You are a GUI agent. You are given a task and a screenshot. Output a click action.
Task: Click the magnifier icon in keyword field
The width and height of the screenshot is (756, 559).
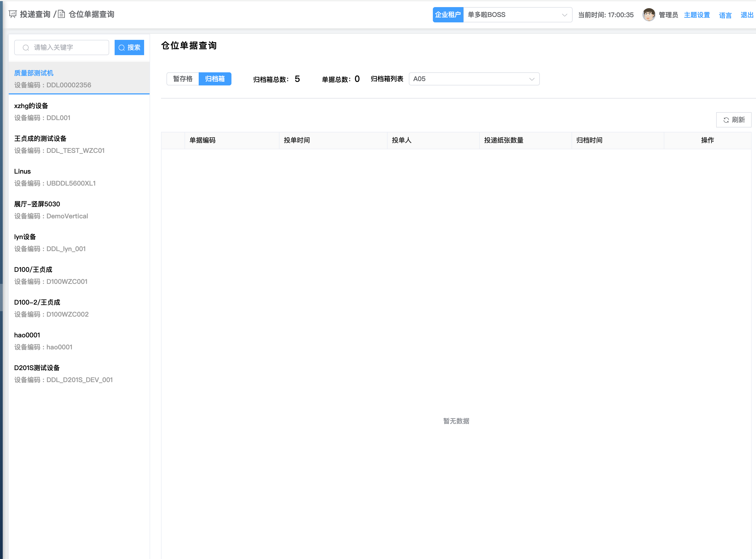click(26, 48)
